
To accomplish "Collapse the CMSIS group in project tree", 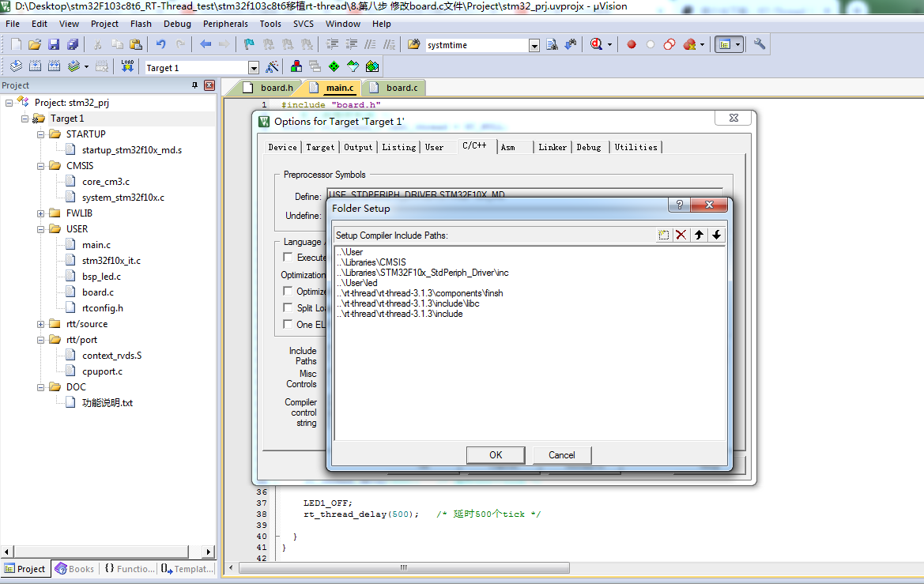I will [x=40, y=166].
